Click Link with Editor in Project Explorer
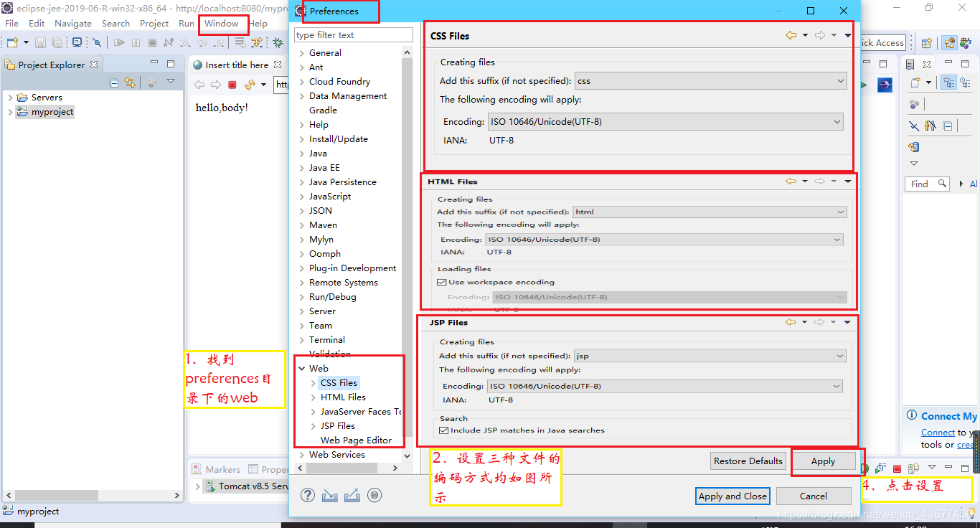This screenshot has height=528, width=980. pyautogui.click(x=130, y=83)
